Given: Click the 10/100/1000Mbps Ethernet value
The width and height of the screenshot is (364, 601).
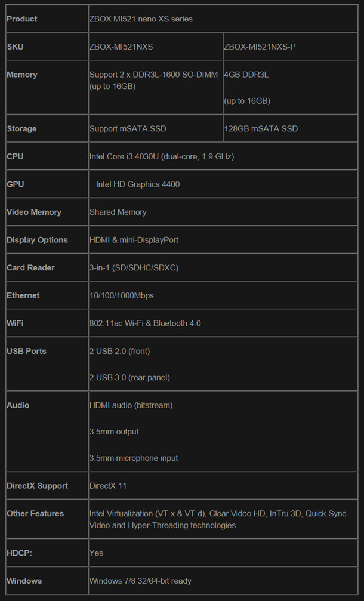Looking at the screenshot, I should [x=122, y=295].
